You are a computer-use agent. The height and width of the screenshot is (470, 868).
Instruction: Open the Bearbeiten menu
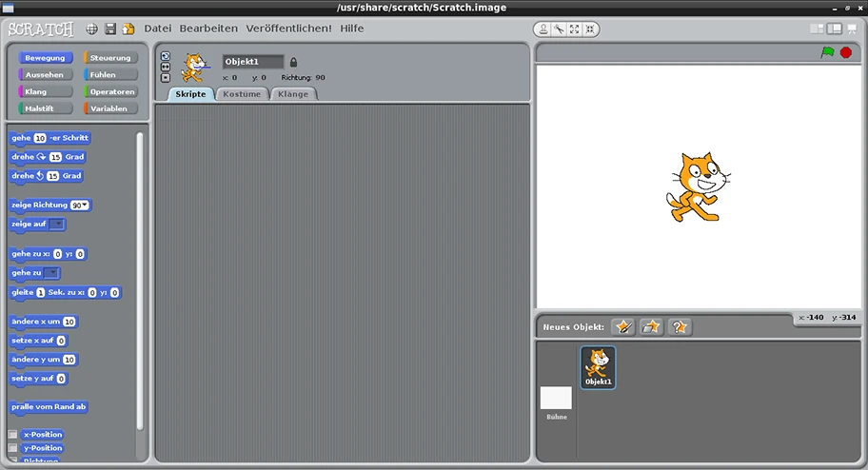click(x=208, y=29)
